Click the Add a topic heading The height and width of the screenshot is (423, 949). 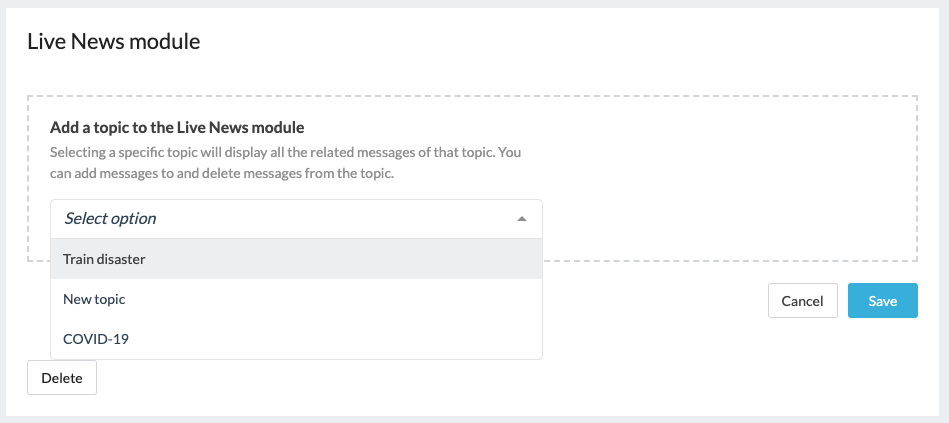pyautogui.click(x=177, y=128)
